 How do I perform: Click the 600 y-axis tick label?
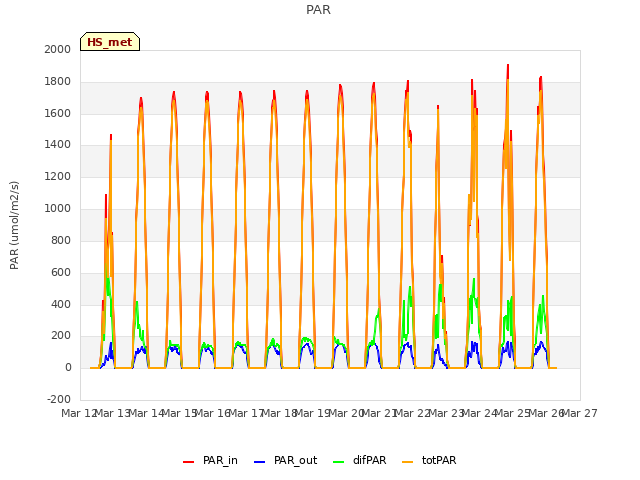(x=61, y=272)
